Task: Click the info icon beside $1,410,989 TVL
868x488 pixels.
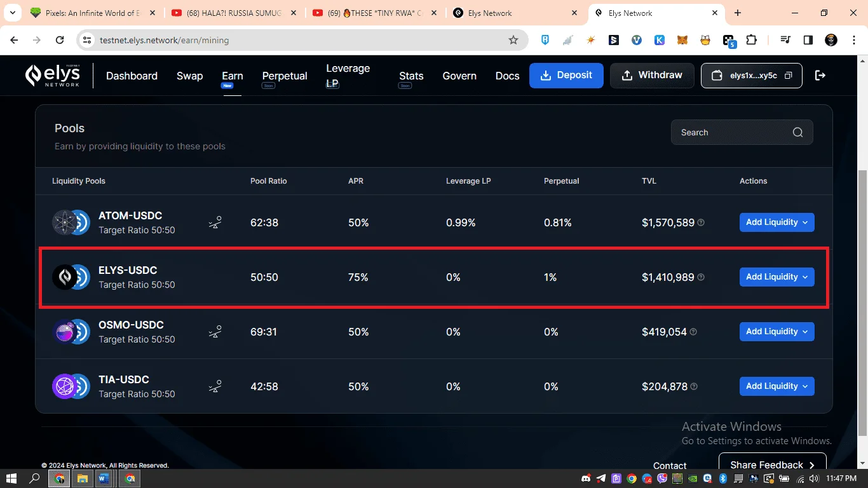Action: coord(701,277)
